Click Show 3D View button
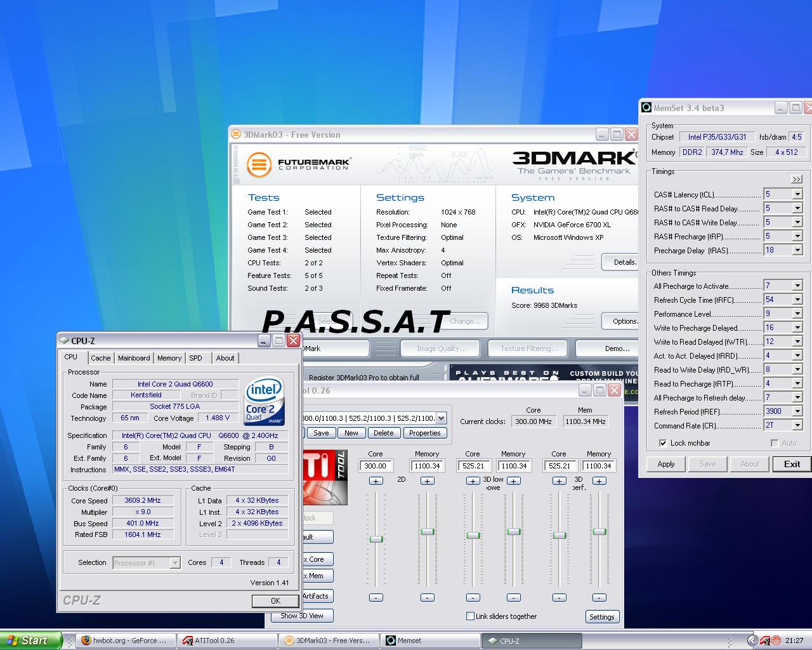The height and width of the screenshot is (650, 812). tap(302, 616)
